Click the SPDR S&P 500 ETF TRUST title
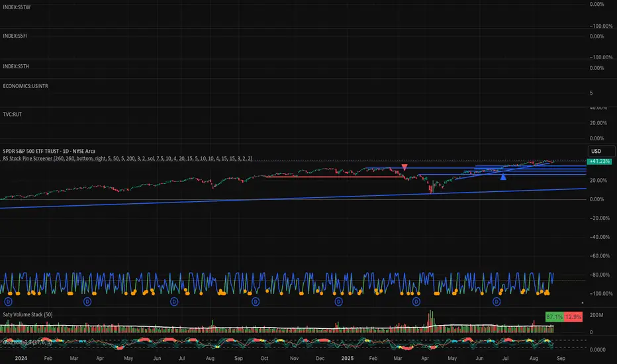The width and height of the screenshot is (617, 364). click(x=49, y=151)
